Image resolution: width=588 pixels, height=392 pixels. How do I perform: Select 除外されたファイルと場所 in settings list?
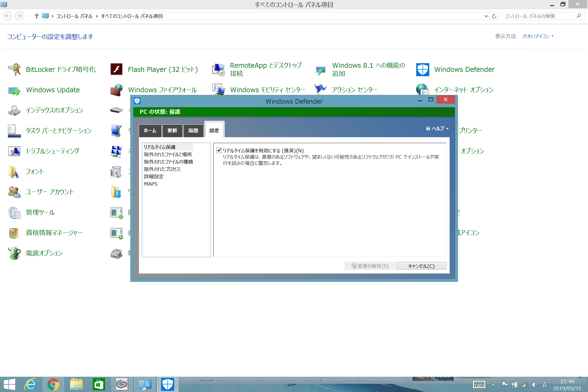[x=168, y=154]
